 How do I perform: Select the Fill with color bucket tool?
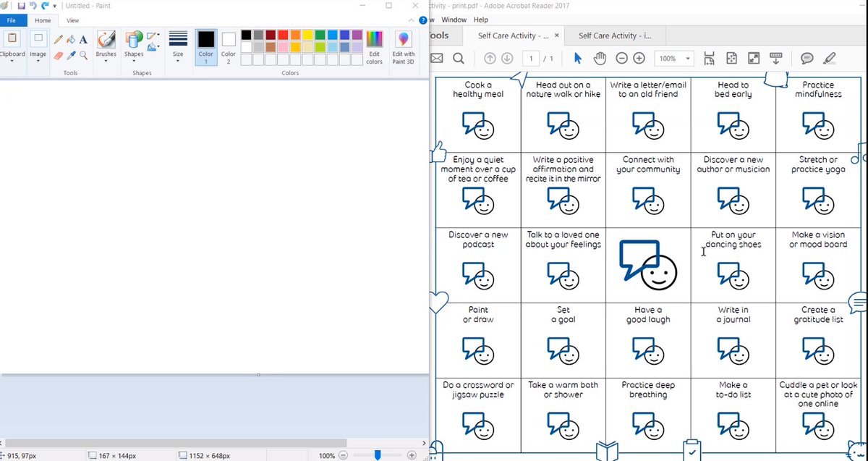71,41
